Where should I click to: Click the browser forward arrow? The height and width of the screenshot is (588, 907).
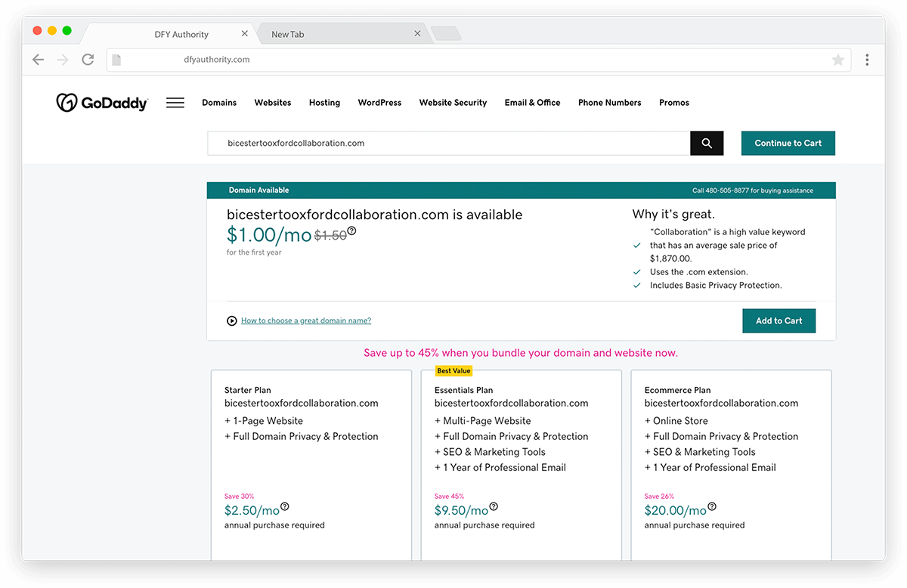63,60
